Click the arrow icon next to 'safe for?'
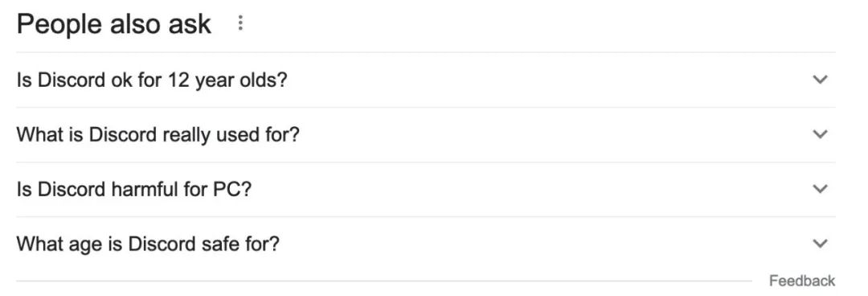Viewport: 868px width, 296px height. tap(820, 243)
